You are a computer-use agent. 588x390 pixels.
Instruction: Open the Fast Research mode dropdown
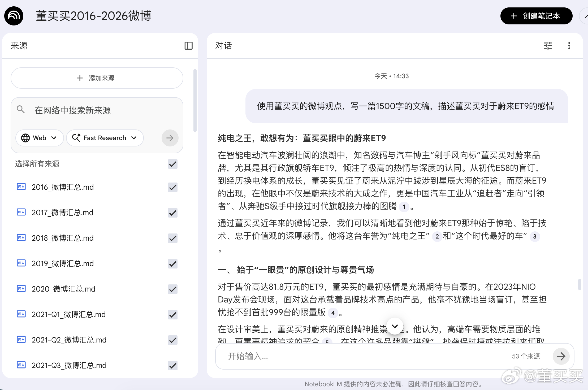click(x=105, y=138)
